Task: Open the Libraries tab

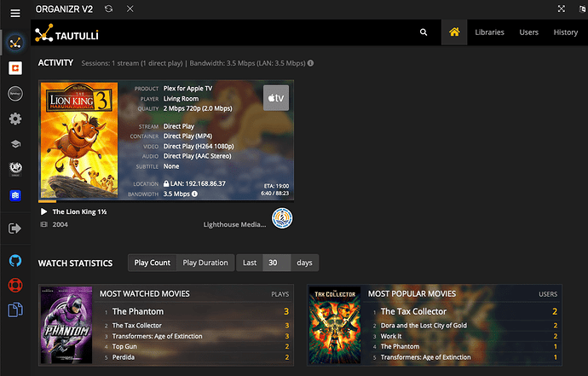Action: coord(489,32)
